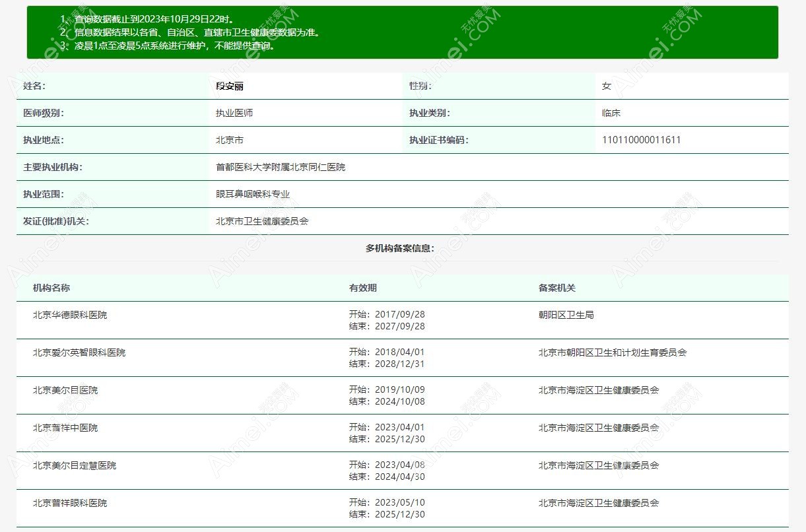Screen dimensions: 806x532
Task: Click 北京市朝阳区卫生和计划生育委员会
Action: click(x=613, y=352)
